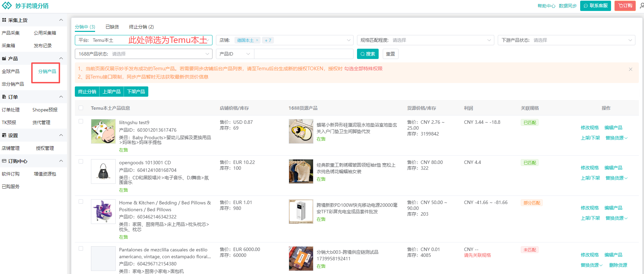
Task: Open 替换货源 dropdown for opengoods 1013001 CD
Action: (x=617, y=178)
